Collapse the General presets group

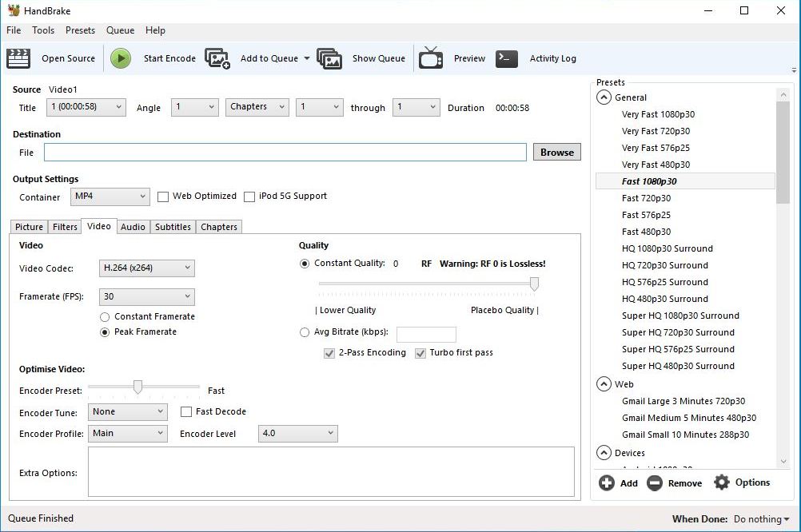tap(604, 97)
